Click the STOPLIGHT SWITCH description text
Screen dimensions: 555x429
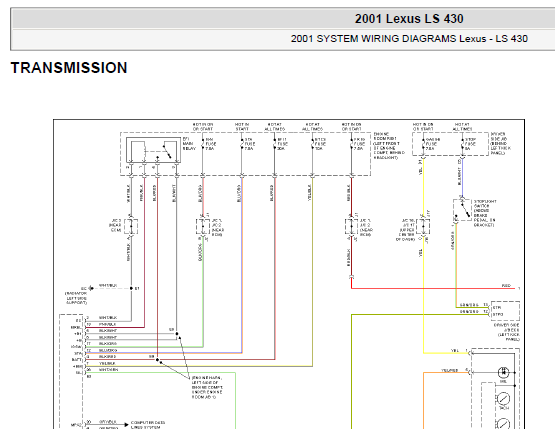click(485, 213)
